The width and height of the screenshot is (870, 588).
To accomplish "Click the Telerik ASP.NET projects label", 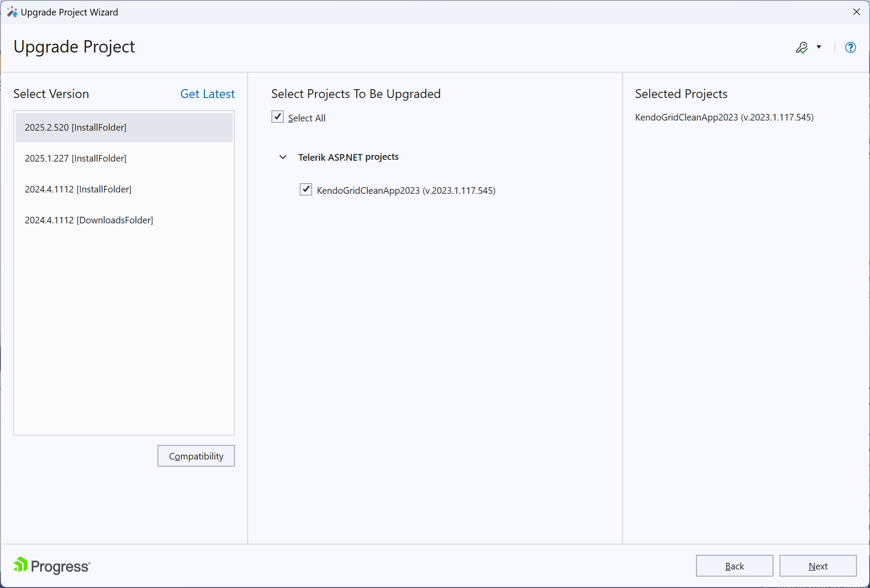I will (348, 157).
